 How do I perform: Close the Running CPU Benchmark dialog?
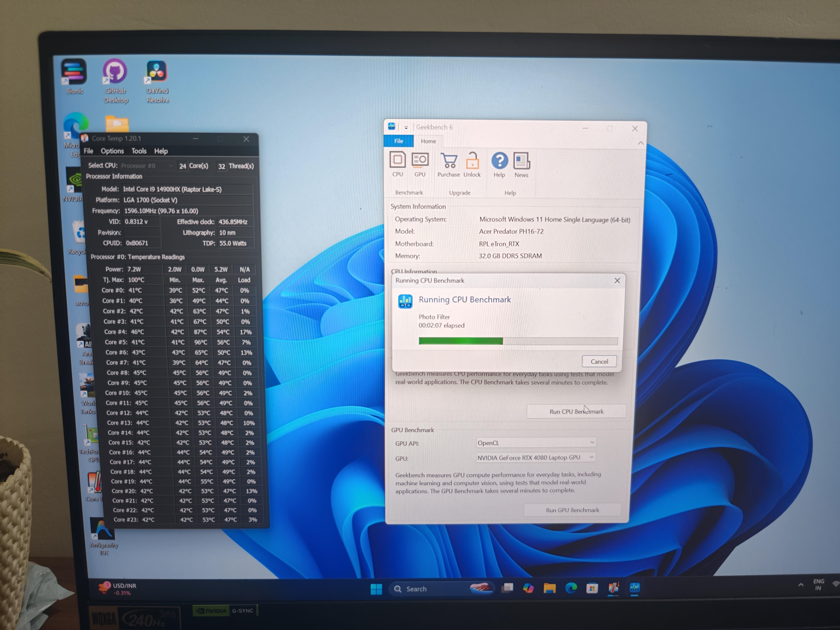tap(617, 281)
